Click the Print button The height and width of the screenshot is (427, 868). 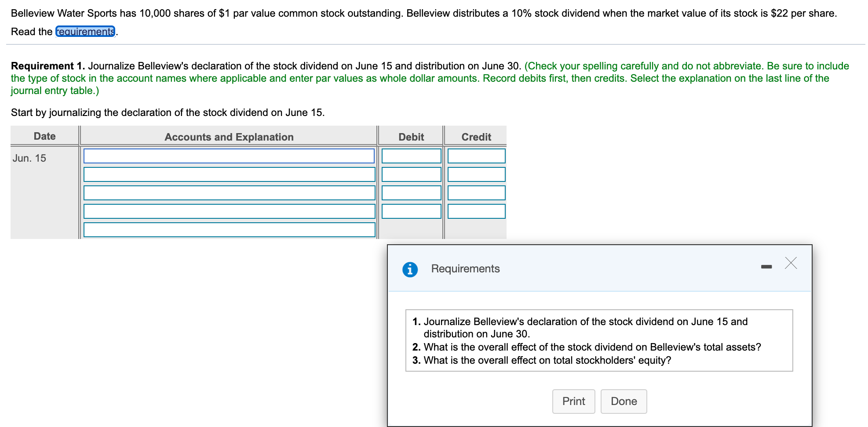[x=573, y=401]
